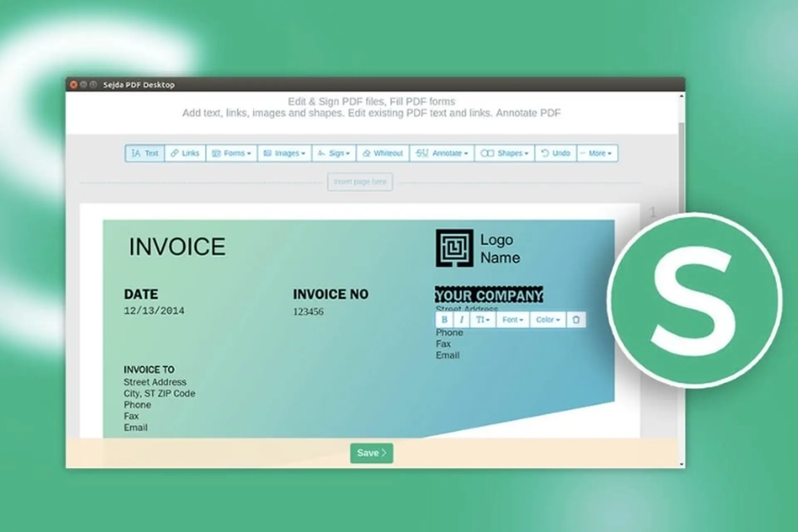
Task: Click the scrollbar down arrow
Action: pos(681,464)
